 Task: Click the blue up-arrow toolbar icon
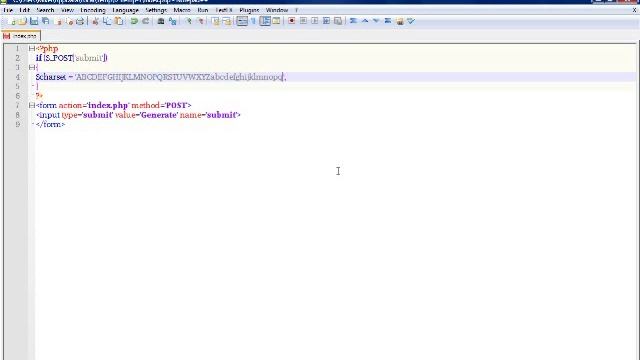click(x=365, y=21)
